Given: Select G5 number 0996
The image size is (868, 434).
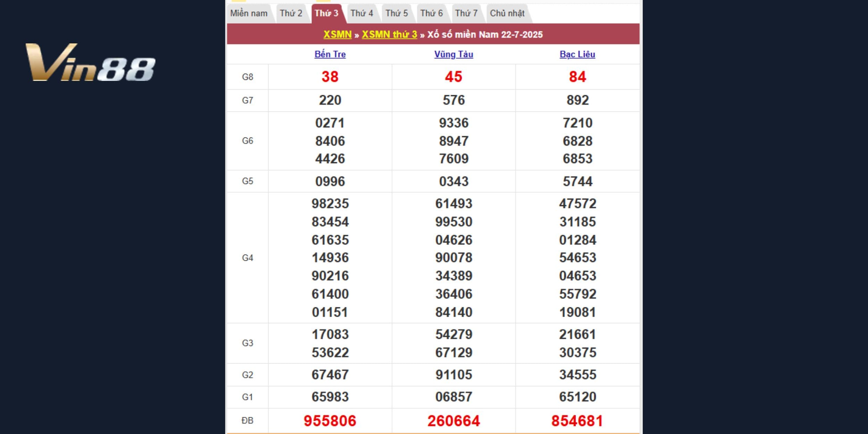Looking at the screenshot, I should pos(330,181).
